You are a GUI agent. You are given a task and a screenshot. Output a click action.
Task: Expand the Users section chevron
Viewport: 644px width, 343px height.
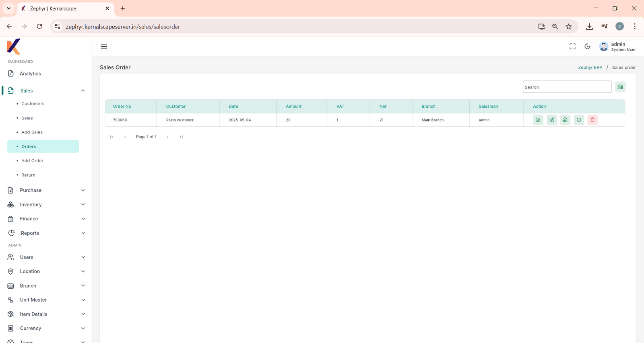click(83, 257)
